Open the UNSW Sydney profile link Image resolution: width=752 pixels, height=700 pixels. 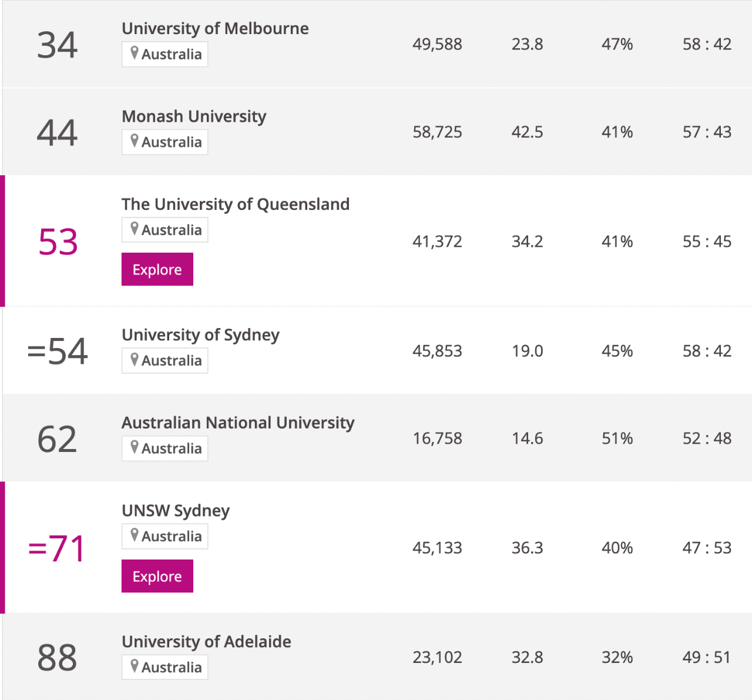[x=176, y=511]
